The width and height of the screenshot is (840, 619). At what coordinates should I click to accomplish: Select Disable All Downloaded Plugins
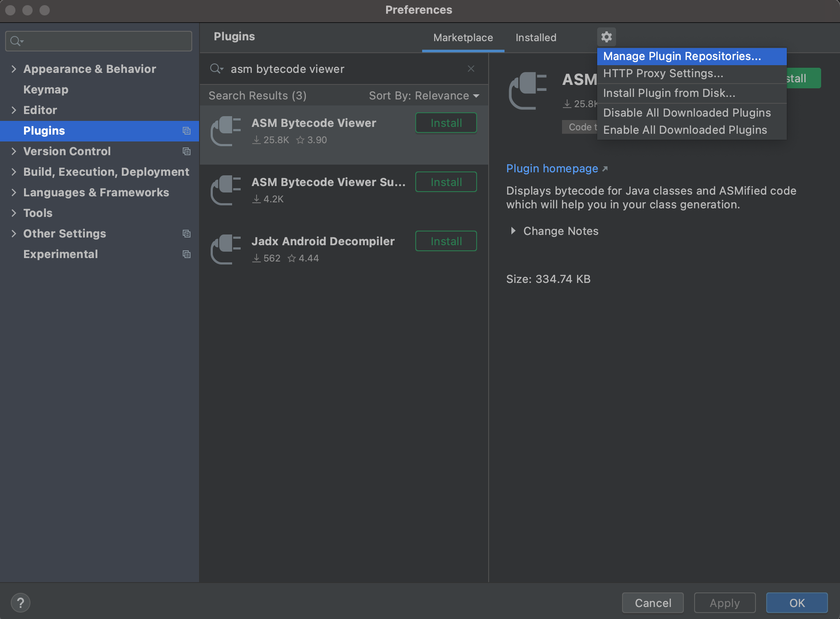(x=686, y=112)
